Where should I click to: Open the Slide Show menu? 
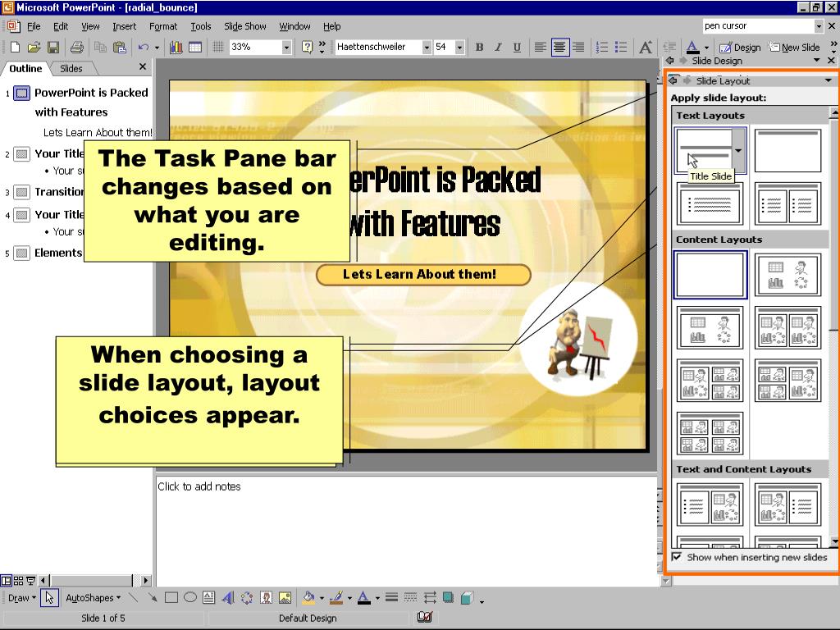point(244,26)
